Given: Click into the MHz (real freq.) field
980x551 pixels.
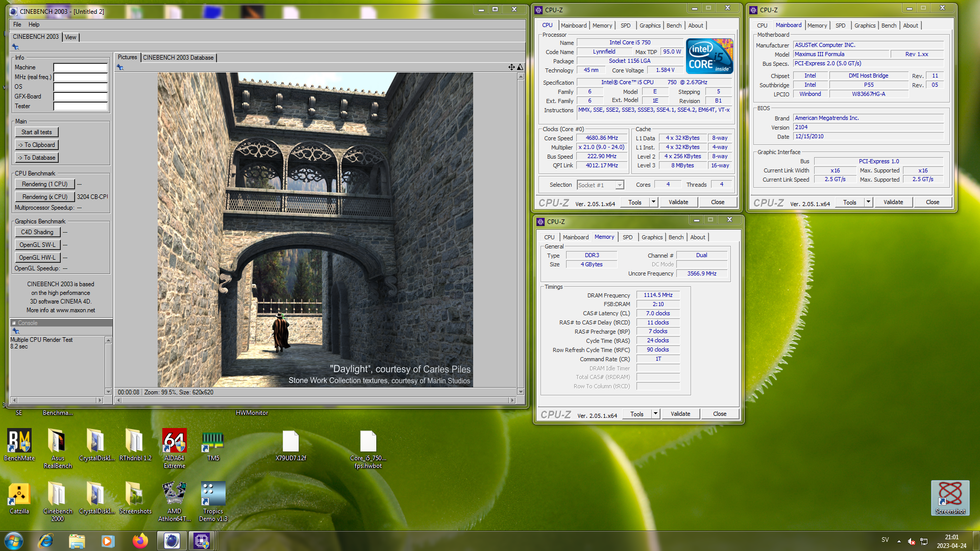Looking at the screenshot, I should pyautogui.click(x=81, y=77).
